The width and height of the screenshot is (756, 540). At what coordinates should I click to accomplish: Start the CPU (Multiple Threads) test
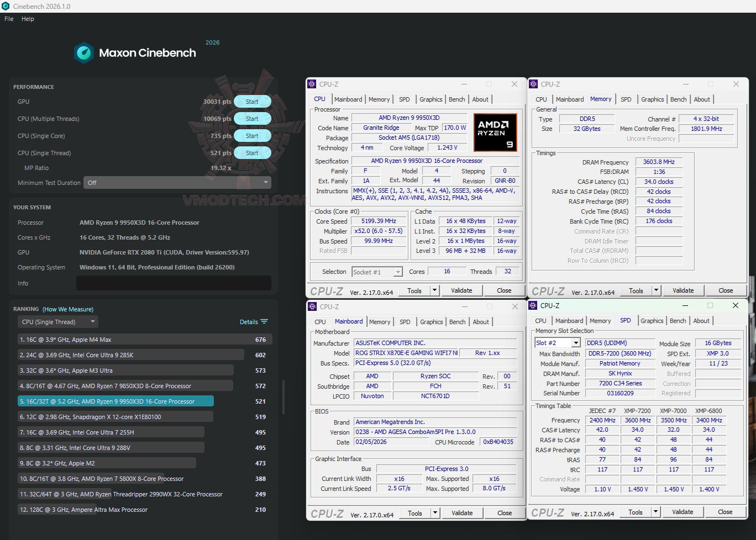coord(252,119)
